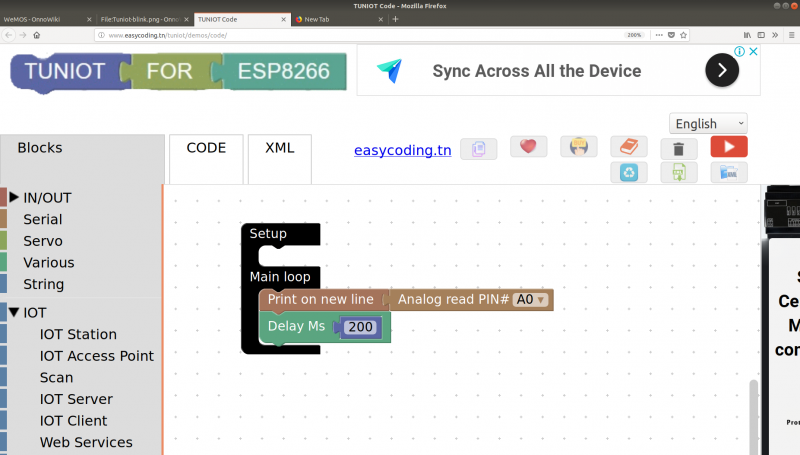Open the orange book documentation icon
Viewport: 800px width, 455px height.
coord(629,147)
